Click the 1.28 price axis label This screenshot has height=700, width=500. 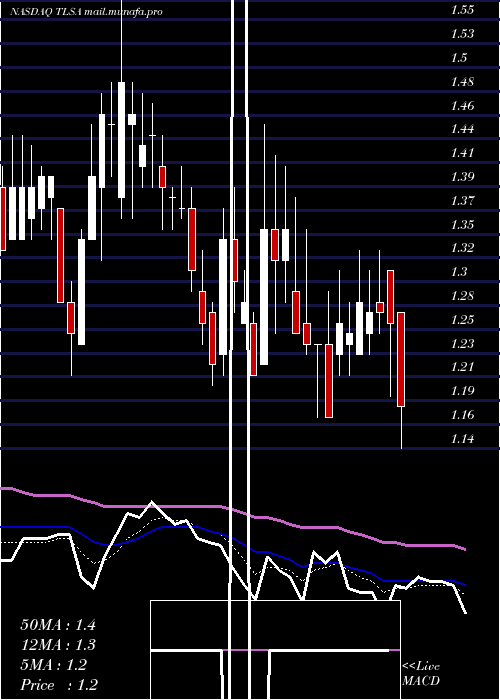coord(462,296)
